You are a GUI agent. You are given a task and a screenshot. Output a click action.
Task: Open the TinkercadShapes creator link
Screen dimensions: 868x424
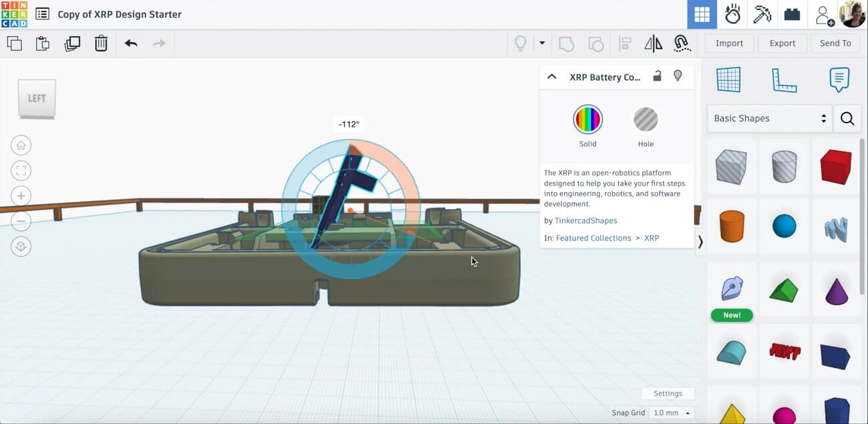click(x=586, y=220)
